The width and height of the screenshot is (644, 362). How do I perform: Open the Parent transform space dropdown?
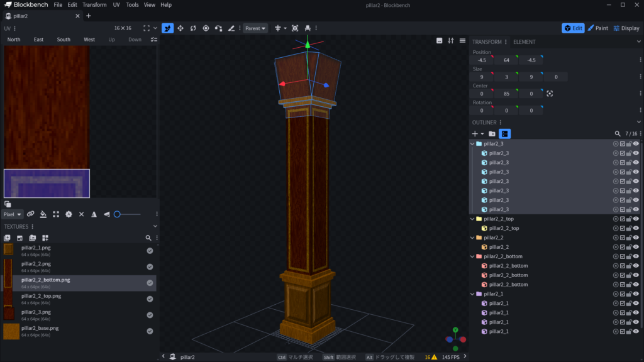pyautogui.click(x=255, y=28)
